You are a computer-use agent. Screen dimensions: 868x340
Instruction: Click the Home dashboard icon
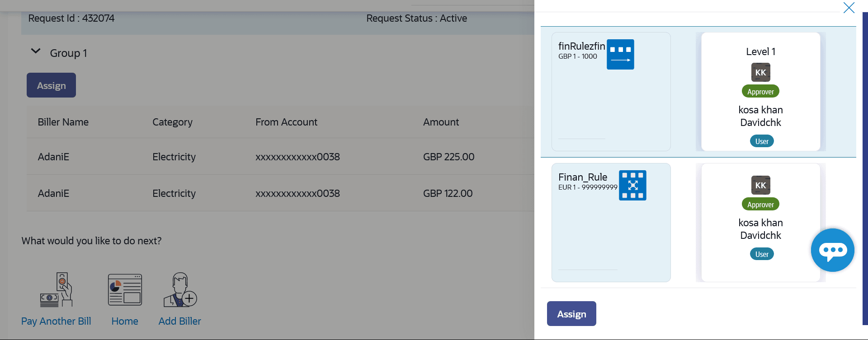[x=125, y=290]
